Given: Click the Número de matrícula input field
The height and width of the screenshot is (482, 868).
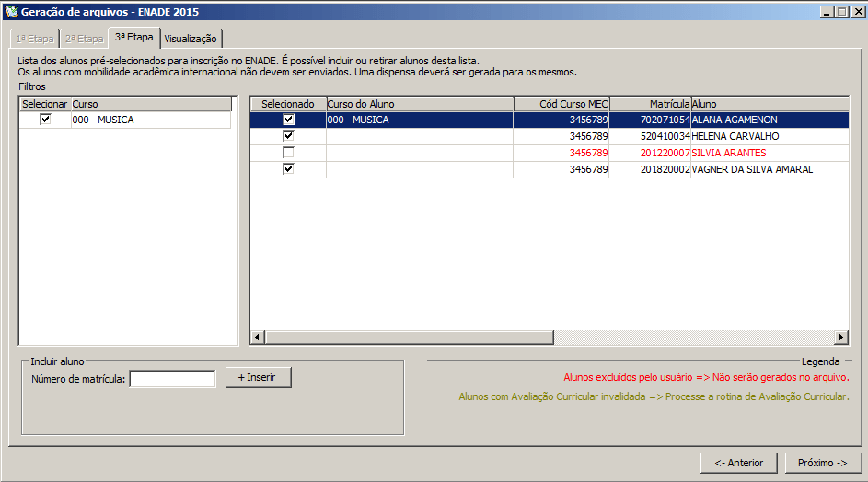Looking at the screenshot, I should pos(172,378).
